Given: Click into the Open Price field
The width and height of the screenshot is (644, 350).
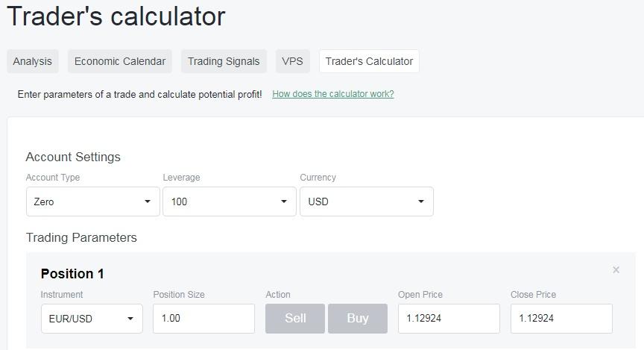Looking at the screenshot, I should 449,319.
